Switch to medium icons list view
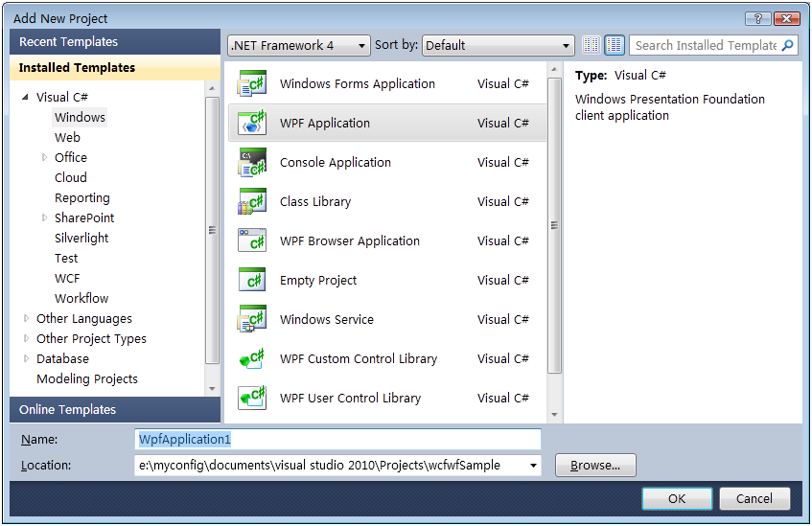 click(615, 45)
